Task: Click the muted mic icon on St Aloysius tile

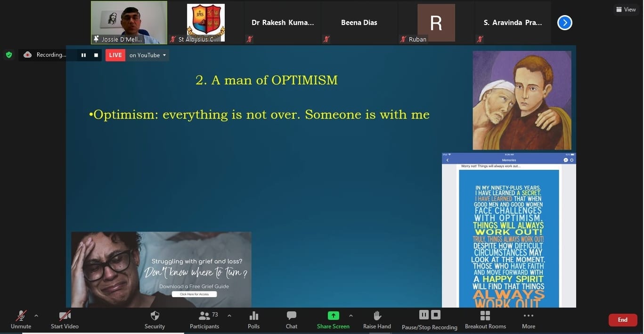Action: tap(173, 40)
